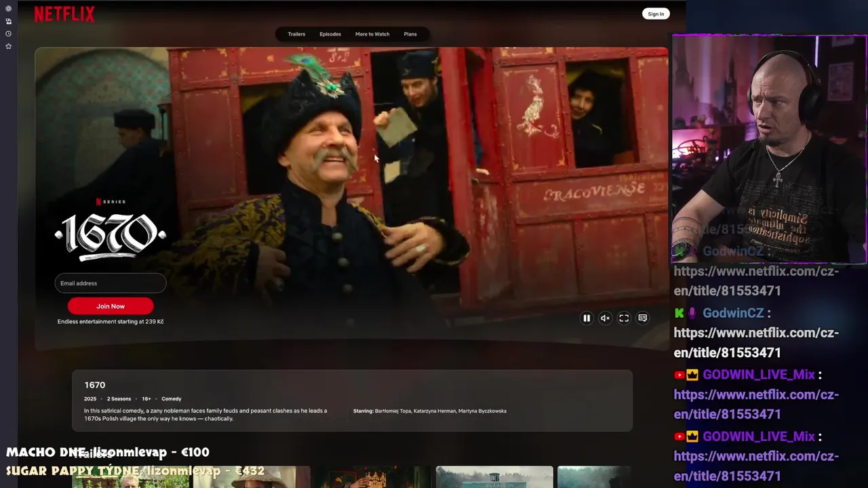Image resolution: width=868 pixels, height=488 pixels.
Task: Open the history clock icon in sidebar
Action: click(9, 34)
